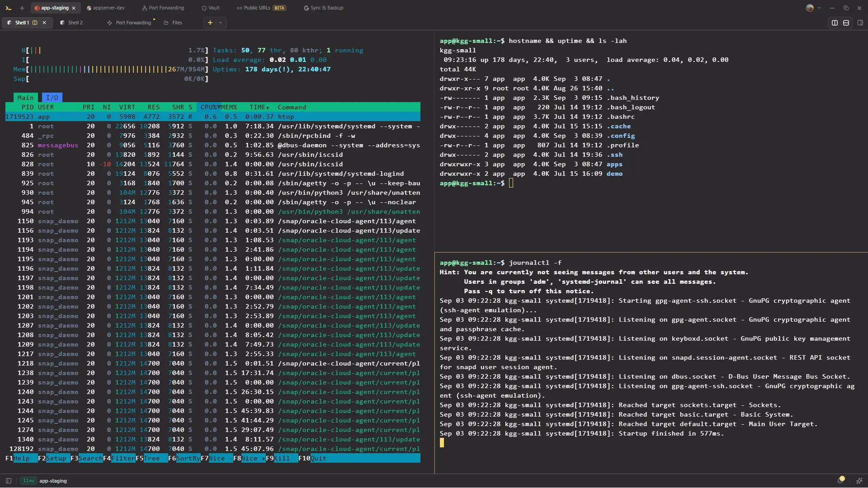868x488 pixels.
Task: Click the Sync & Backup Google icon
Action: (x=307, y=8)
